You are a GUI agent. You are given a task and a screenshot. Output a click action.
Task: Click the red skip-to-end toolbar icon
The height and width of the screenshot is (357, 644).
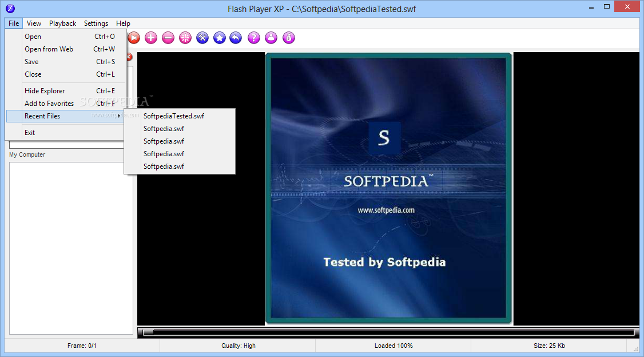tap(134, 38)
